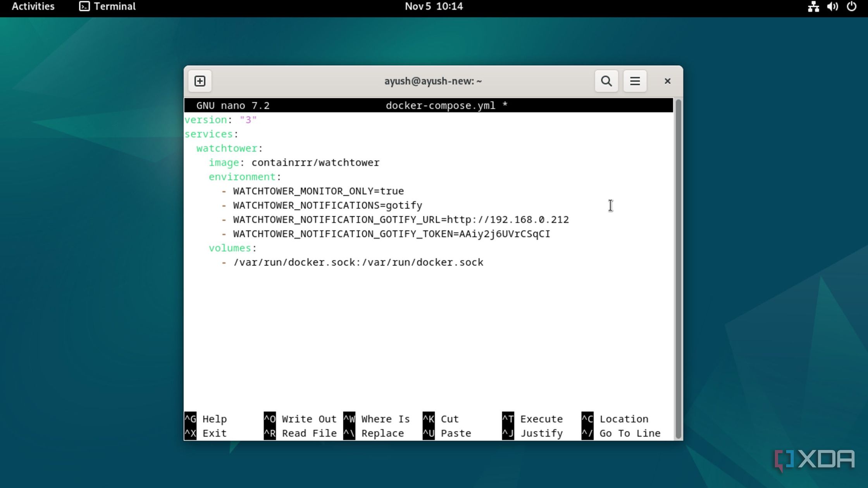Viewport: 868px width, 488px height.
Task: Click the WATCHTOWER_MONITOR_ONLY=true line
Action: [x=318, y=191]
